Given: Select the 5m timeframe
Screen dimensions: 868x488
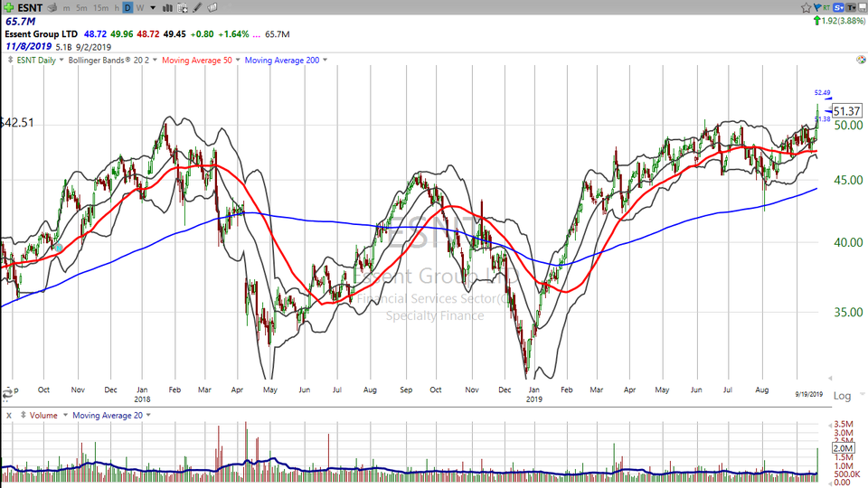Looking at the screenshot, I should (x=81, y=7).
